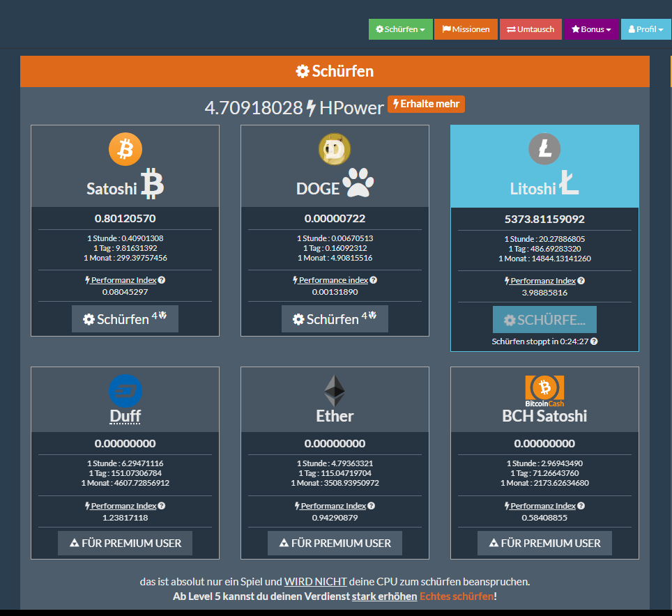The image size is (672, 616).
Task: Click Litoshi 1 Tag value 486.69283320
Action: 556,249
